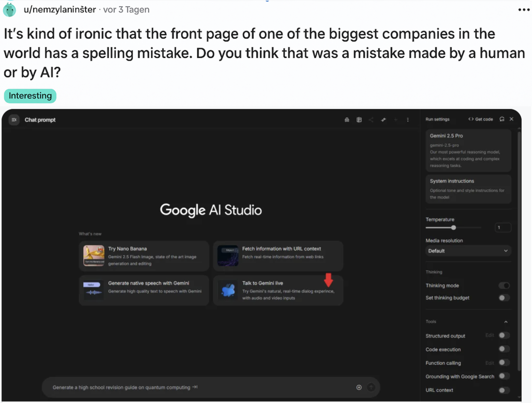This screenshot has width=532, height=403.
Task: Click the incognito temporary chat icon
Action: (347, 120)
